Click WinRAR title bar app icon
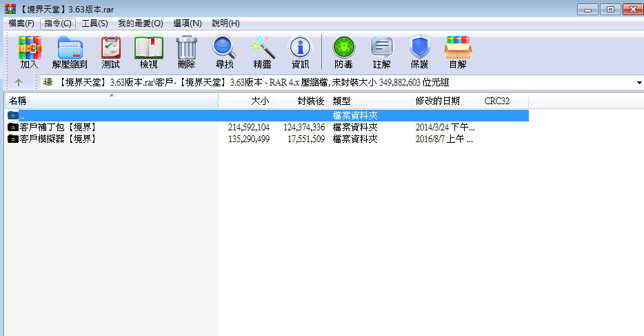Viewport: 644px width, 336px height. pyautogui.click(x=10, y=9)
